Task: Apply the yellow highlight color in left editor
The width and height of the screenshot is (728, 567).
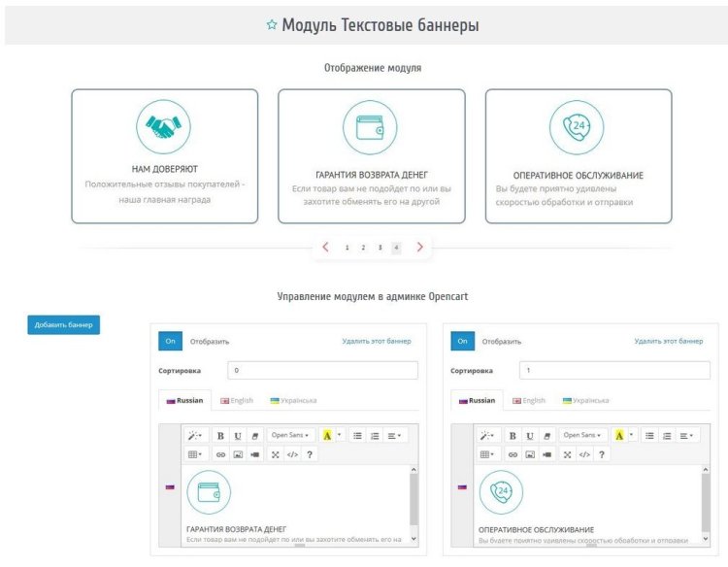Action: pyautogui.click(x=327, y=436)
